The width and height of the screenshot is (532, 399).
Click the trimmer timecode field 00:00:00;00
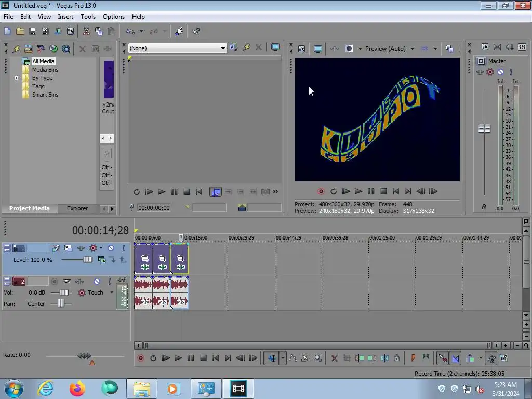[154, 208]
